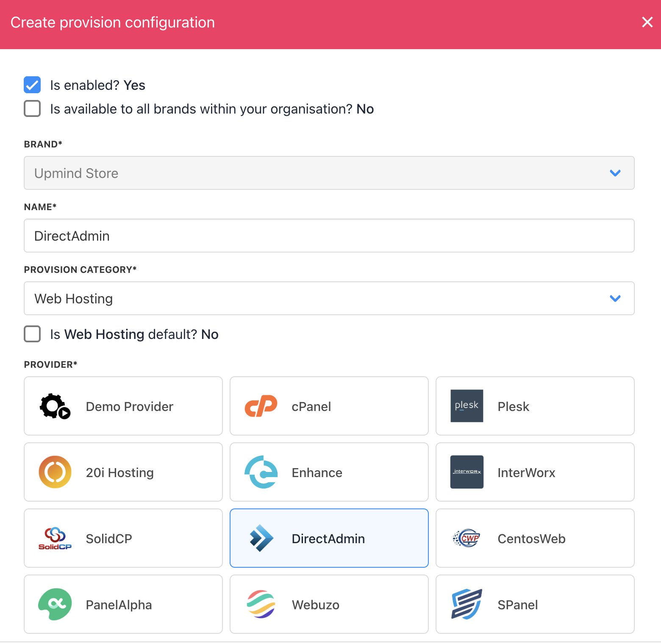661x644 pixels.
Task: Choose the CentosWeb provider name label
Action: coord(532,539)
